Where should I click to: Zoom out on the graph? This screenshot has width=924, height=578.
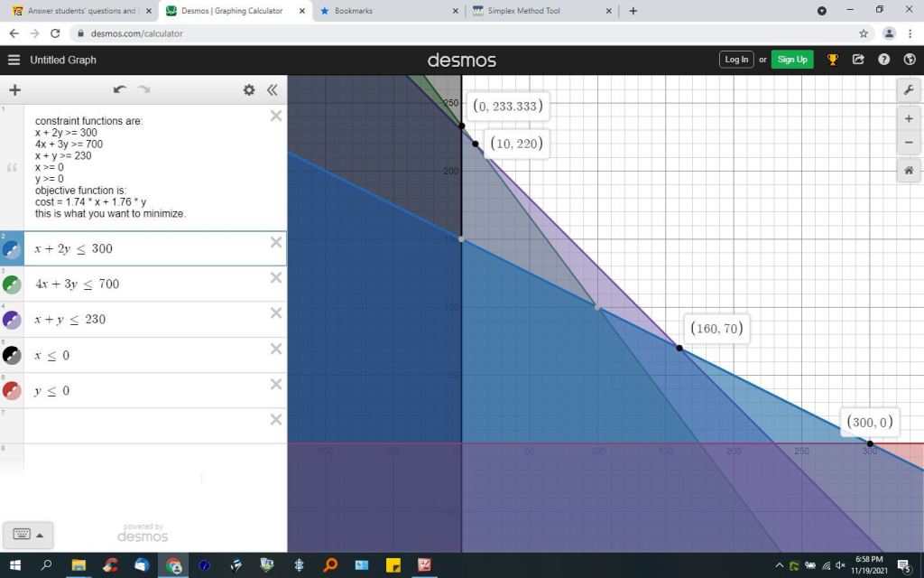908,142
